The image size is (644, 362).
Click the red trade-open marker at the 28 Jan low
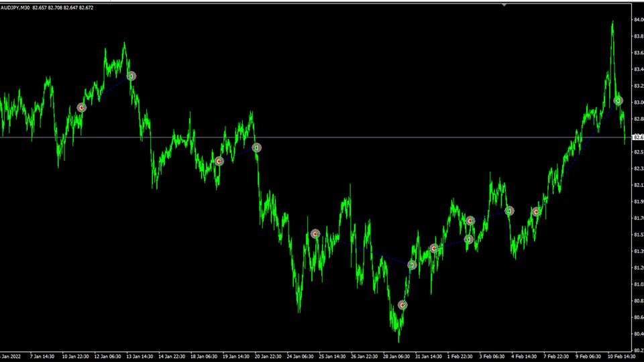402,305
